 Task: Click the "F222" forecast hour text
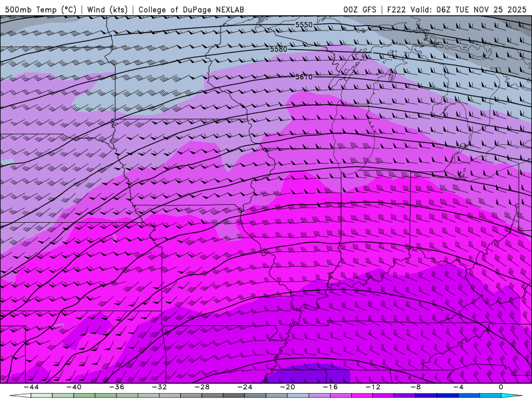click(x=396, y=9)
